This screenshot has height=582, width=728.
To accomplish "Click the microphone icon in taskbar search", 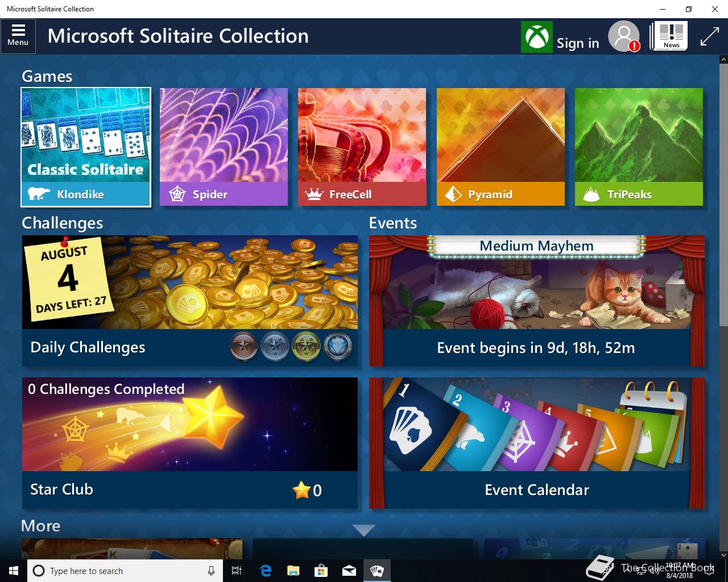I will point(211,571).
